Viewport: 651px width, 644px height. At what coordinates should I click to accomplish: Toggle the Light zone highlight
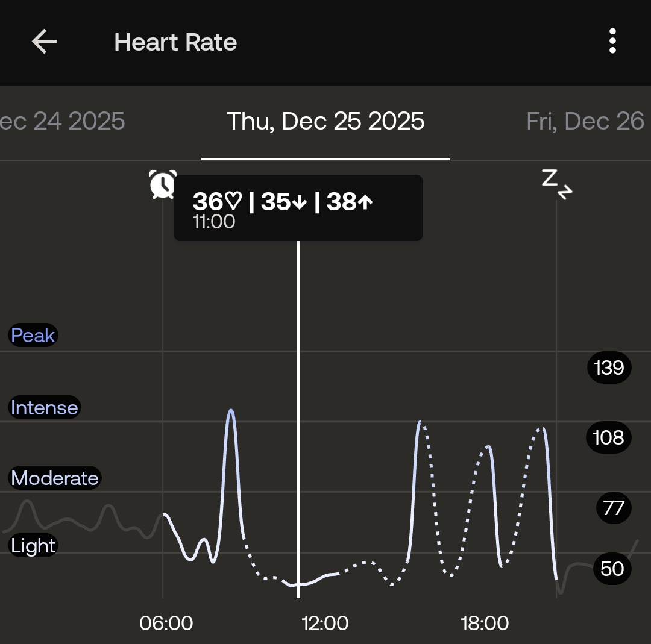[32, 546]
